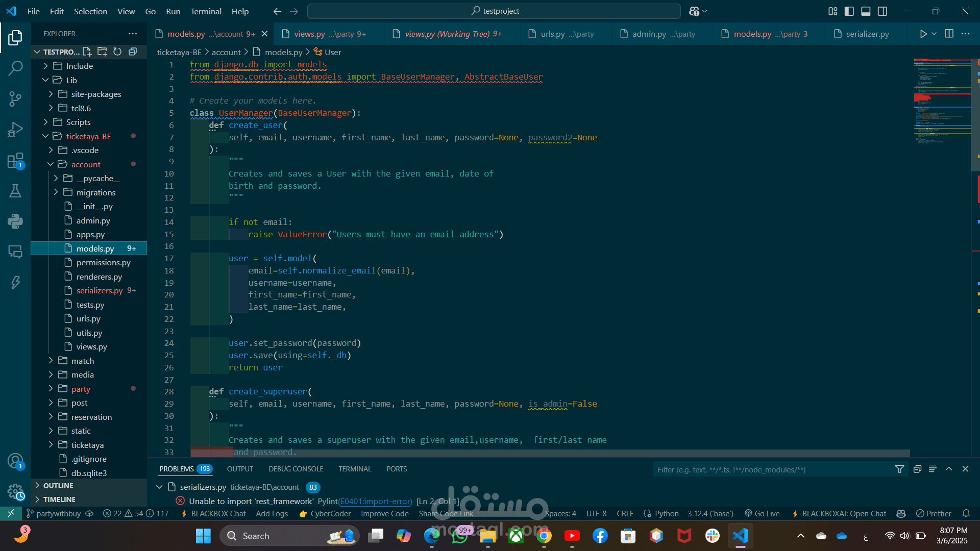The width and height of the screenshot is (980, 551).
Task: Click the Problems filter funnel icon
Action: 899,469
